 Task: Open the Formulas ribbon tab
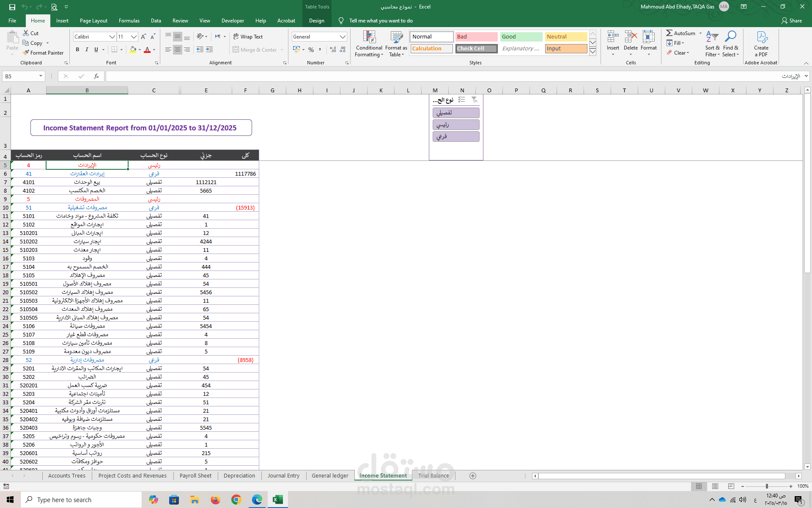coord(129,20)
